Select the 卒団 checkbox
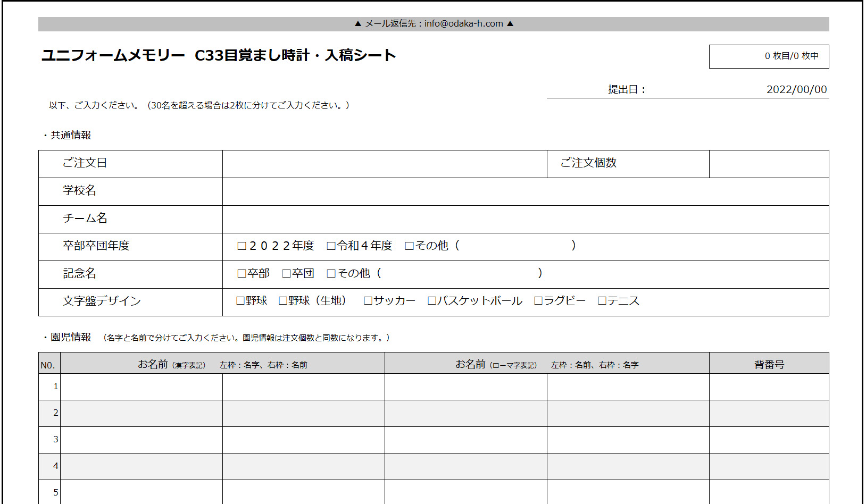 286,273
